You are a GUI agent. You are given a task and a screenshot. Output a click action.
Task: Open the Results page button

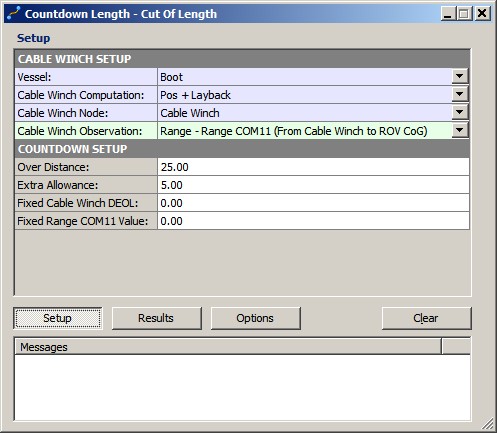pyautogui.click(x=157, y=318)
